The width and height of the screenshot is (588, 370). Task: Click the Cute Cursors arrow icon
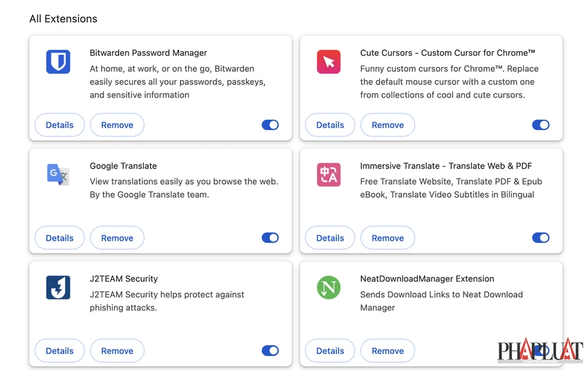tap(329, 62)
